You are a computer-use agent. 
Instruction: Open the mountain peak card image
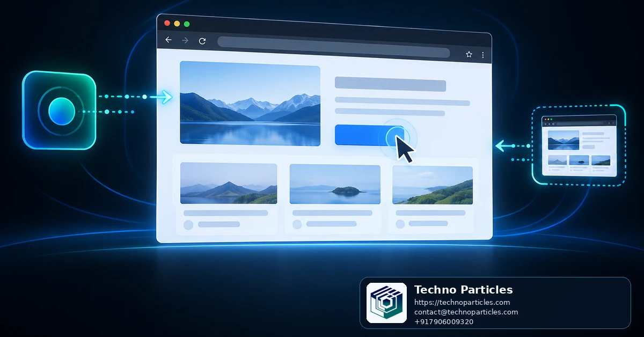(x=229, y=184)
